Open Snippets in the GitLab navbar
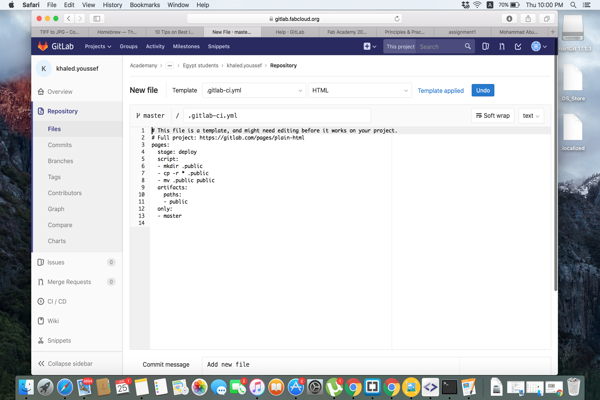The width and height of the screenshot is (600, 400). click(218, 46)
